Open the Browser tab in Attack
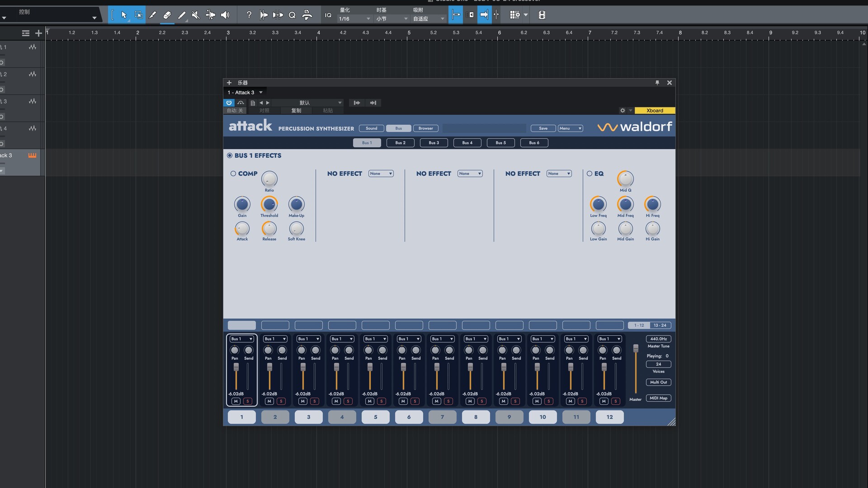The image size is (868, 488). pyautogui.click(x=425, y=128)
